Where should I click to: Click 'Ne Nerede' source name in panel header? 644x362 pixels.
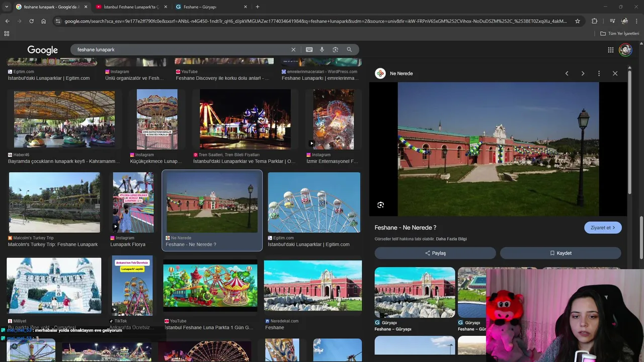pyautogui.click(x=401, y=73)
